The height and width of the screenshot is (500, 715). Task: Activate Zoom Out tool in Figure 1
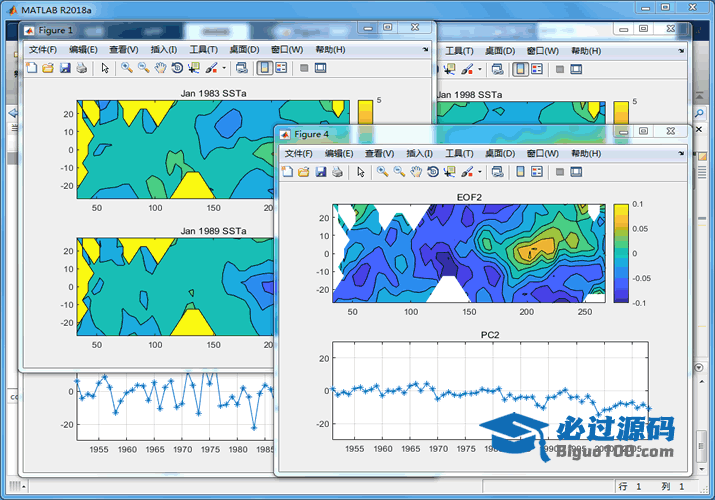coord(144,68)
